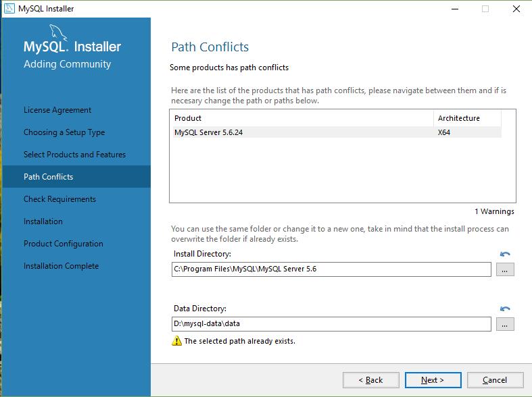Click inside the Install Directory text field
The image size is (532, 397).
pyautogui.click(x=331, y=269)
